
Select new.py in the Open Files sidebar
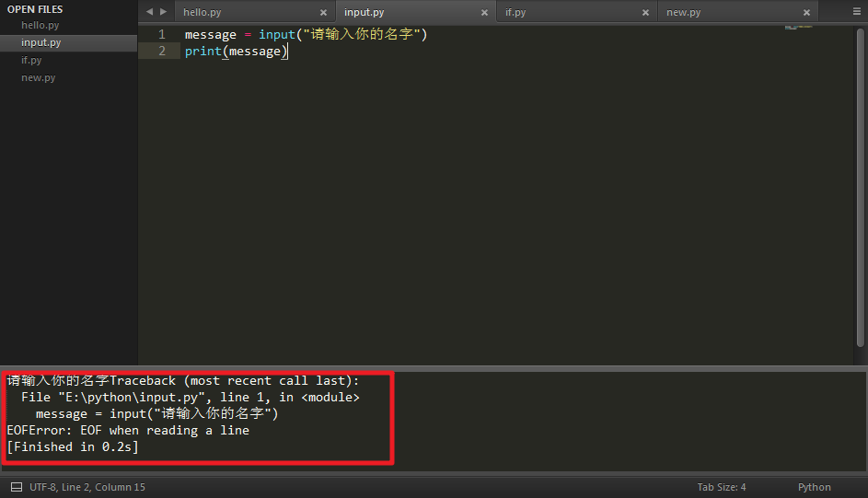click(39, 77)
